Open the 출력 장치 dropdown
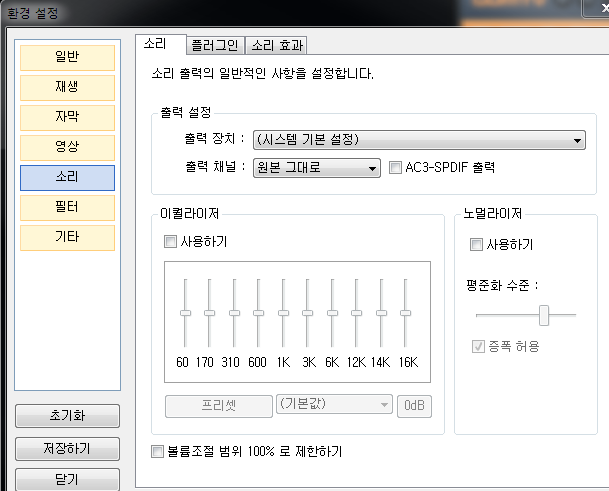609x491 pixels. pyautogui.click(x=419, y=140)
